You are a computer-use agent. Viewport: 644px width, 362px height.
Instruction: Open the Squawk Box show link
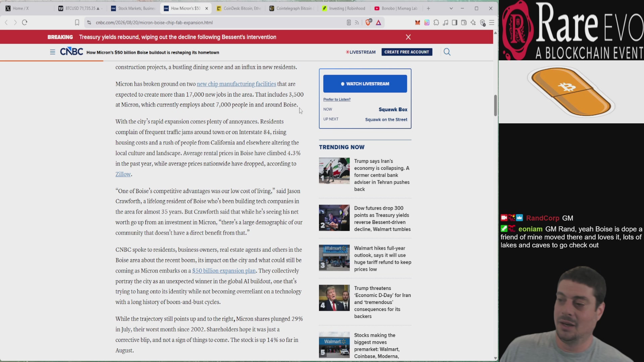(393, 110)
